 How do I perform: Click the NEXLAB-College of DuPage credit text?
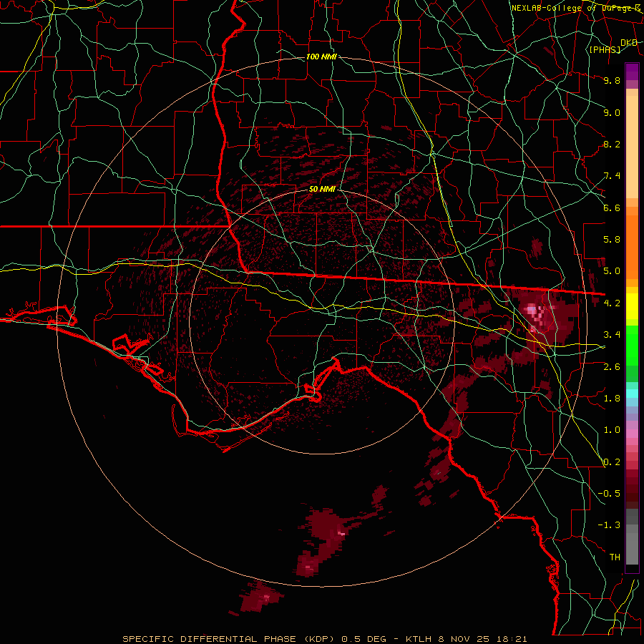[576, 8]
